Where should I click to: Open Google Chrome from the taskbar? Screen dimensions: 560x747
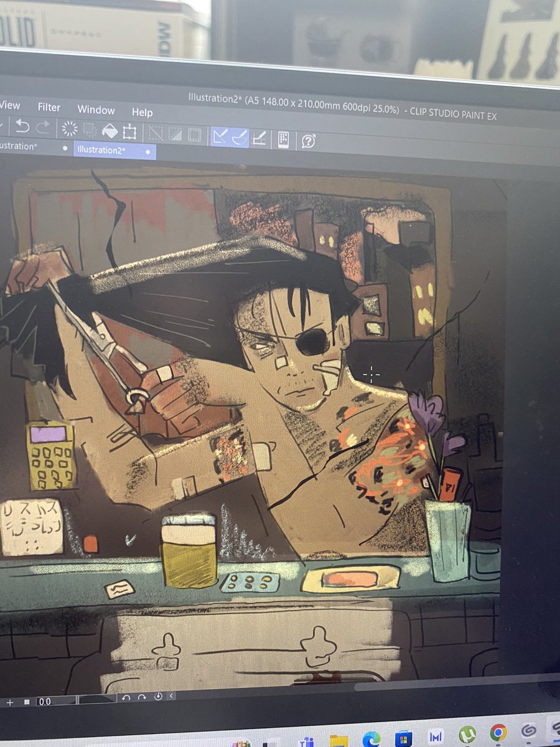498,733
